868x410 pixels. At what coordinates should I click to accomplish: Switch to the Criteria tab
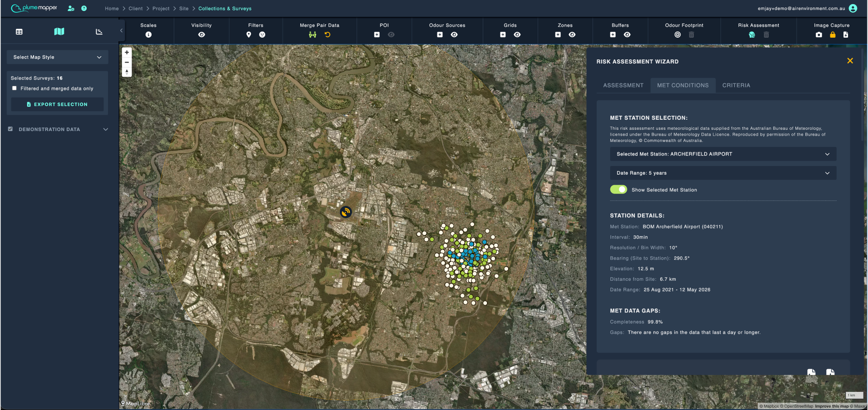click(736, 85)
